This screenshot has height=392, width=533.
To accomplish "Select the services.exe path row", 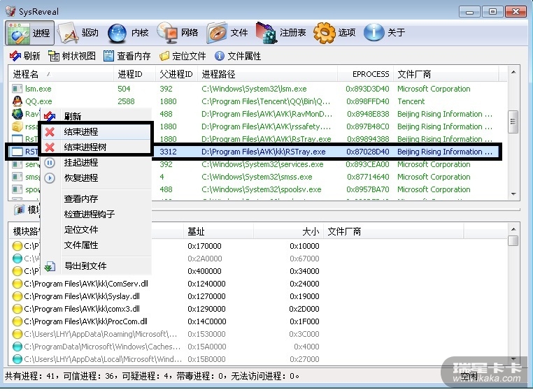I will [258, 164].
